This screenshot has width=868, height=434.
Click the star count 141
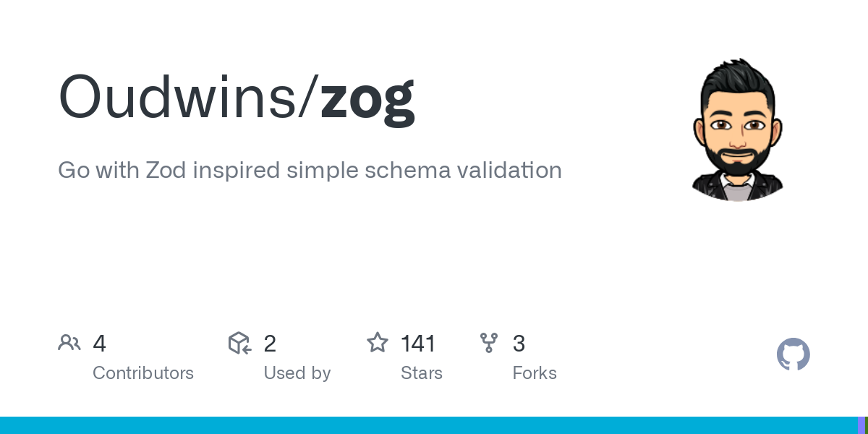tap(418, 344)
